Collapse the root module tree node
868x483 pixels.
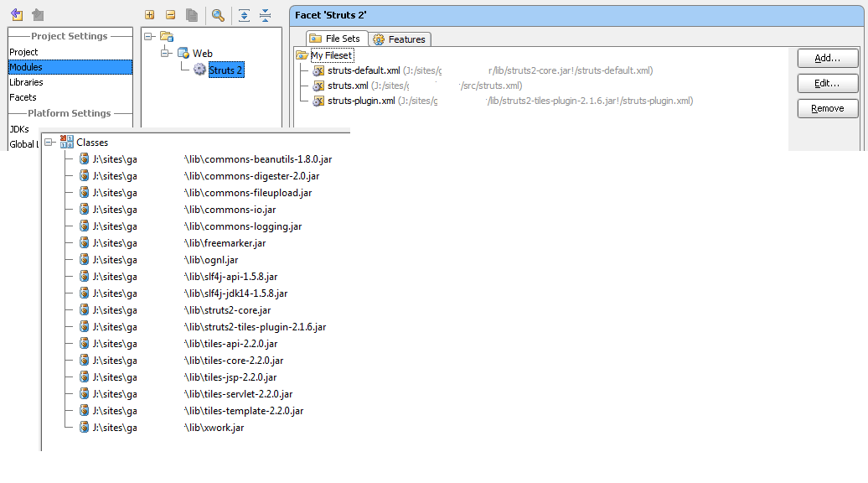coord(148,36)
